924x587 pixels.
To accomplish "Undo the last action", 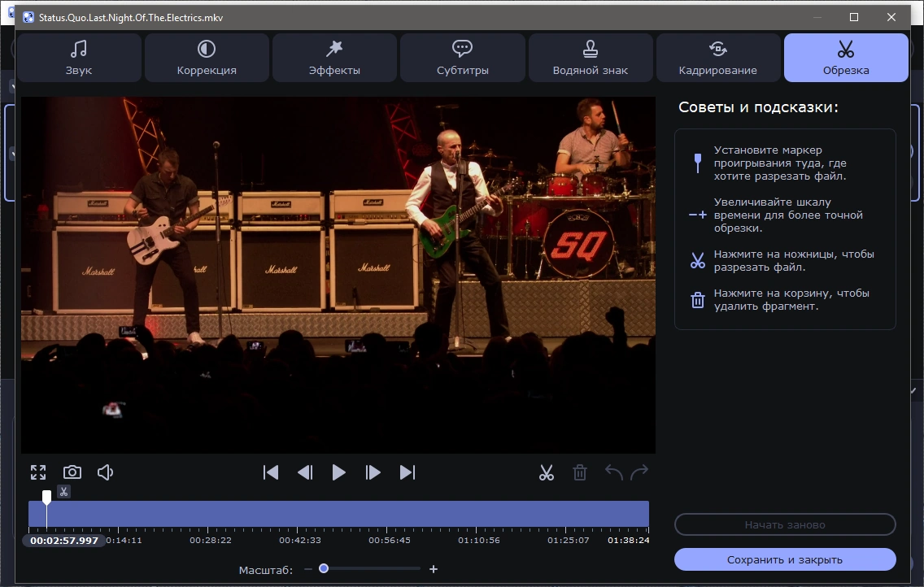I will coord(614,472).
